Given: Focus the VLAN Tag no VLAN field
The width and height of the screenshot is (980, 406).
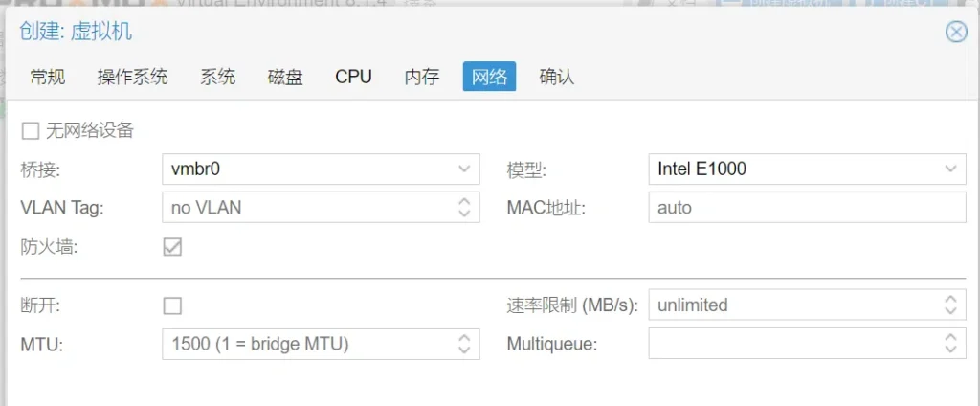Looking at the screenshot, I should coord(306,207).
